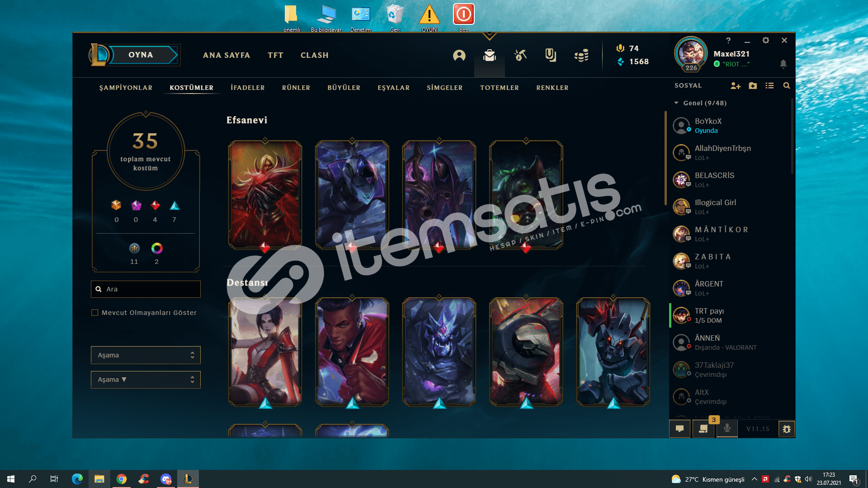Open the Loot hammer icon

[x=520, y=56]
